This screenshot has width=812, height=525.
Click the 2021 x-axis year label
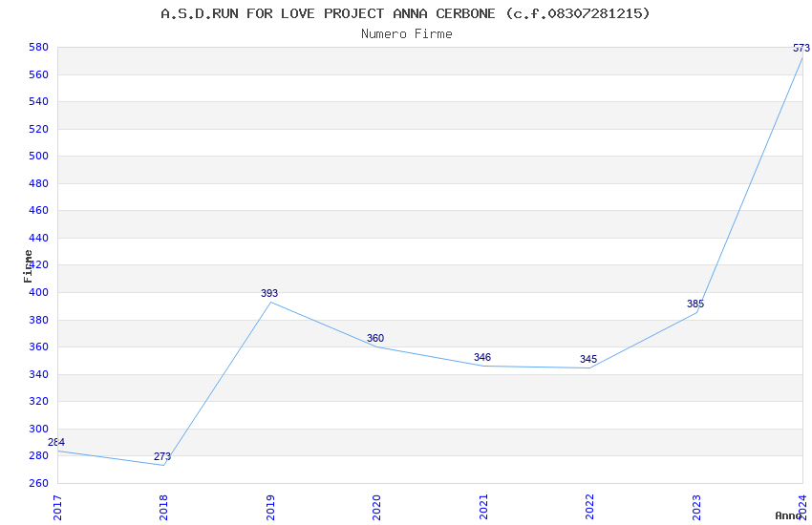[483, 508]
